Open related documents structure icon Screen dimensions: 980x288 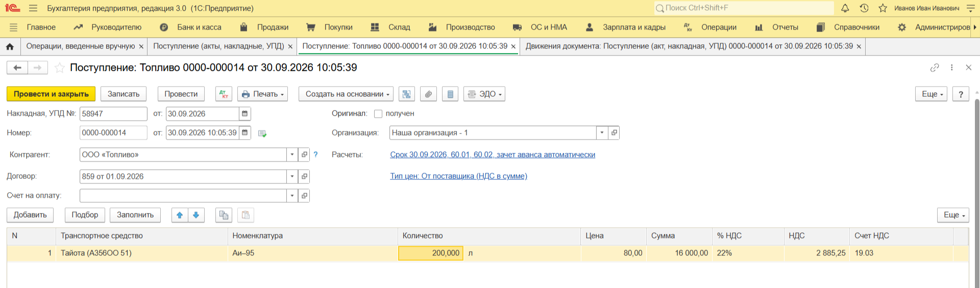[x=406, y=94]
